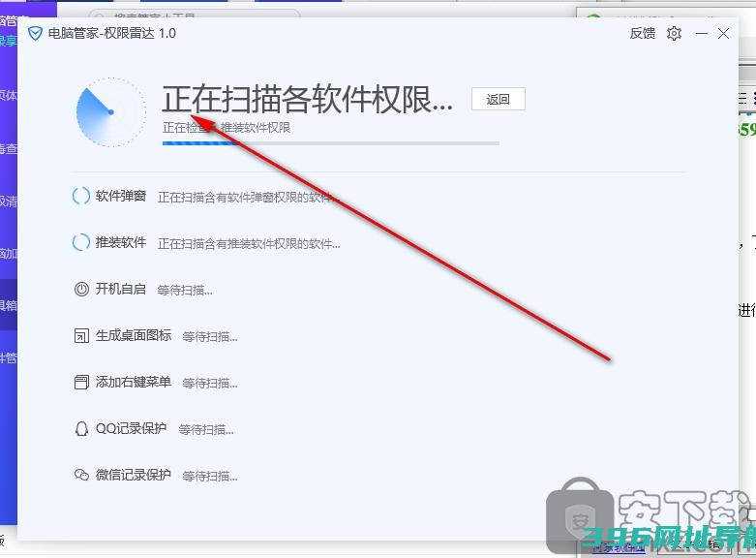Open settings via the gear icon
Image resolution: width=756 pixels, height=558 pixels.
point(674,33)
